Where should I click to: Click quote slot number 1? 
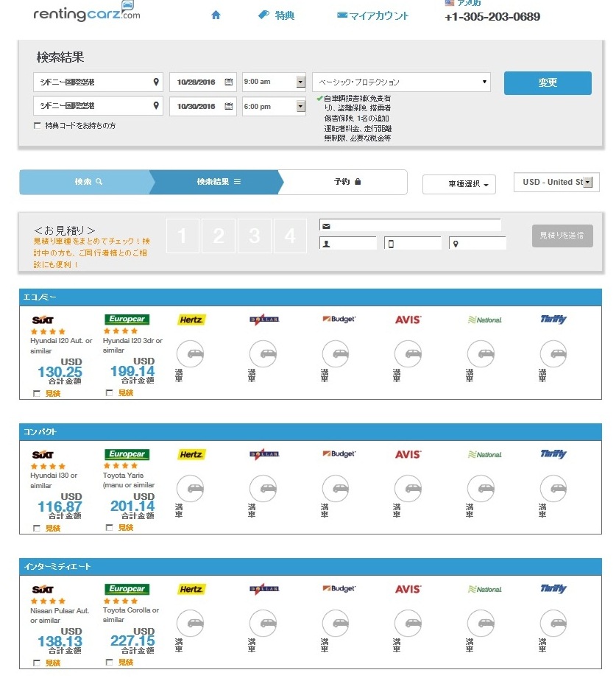pos(183,236)
